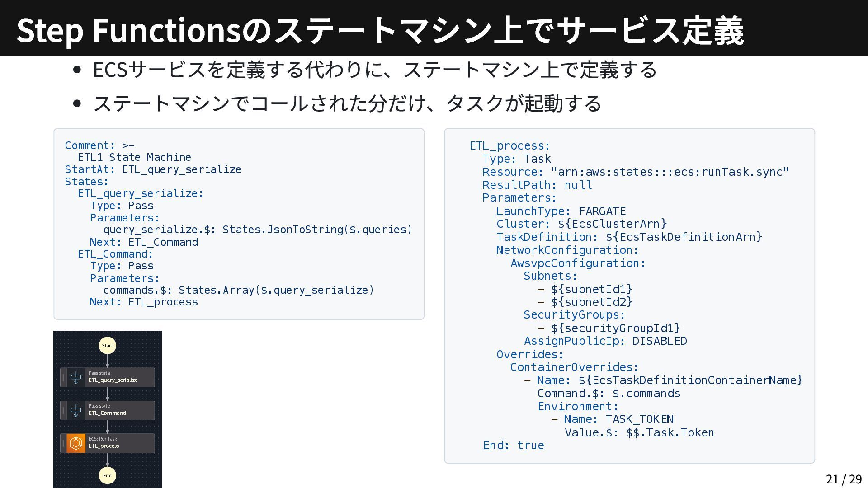
Task: Click the drag handle on ETL_process state
Action: tap(63, 443)
